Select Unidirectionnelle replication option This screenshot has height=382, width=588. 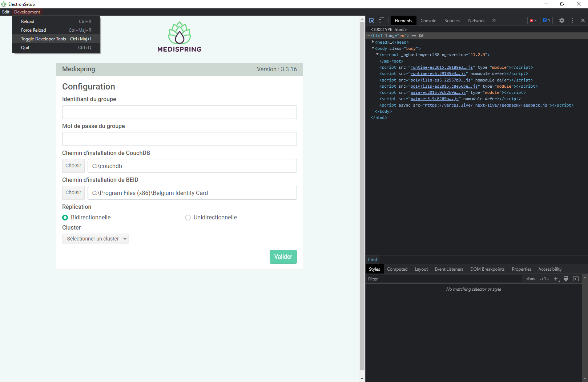(x=188, y=218)
